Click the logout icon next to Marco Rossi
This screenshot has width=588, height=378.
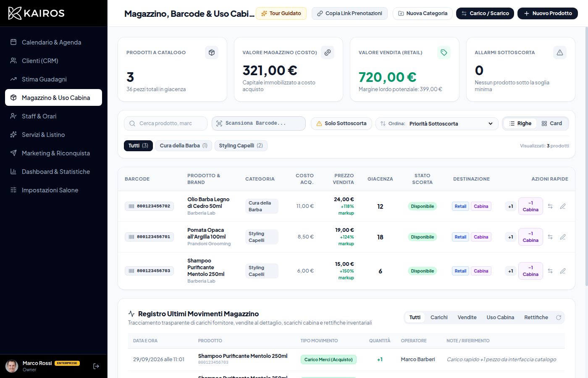tap(96, 366)
